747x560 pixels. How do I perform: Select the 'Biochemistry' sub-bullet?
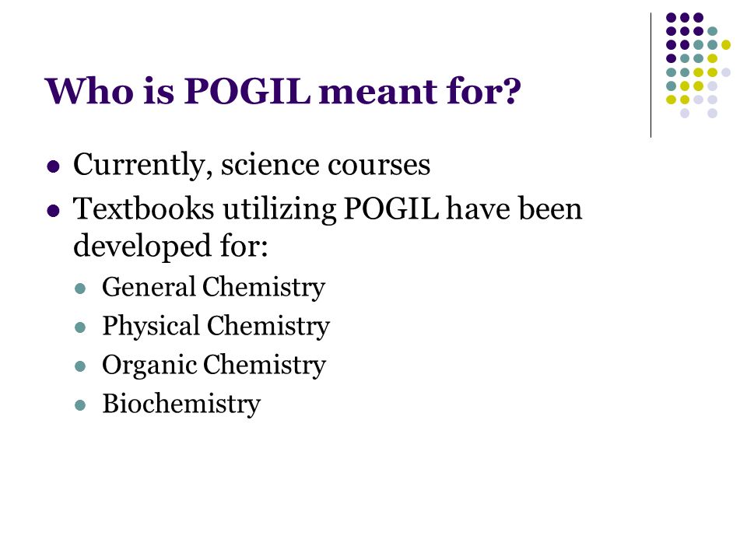point(181,404)
